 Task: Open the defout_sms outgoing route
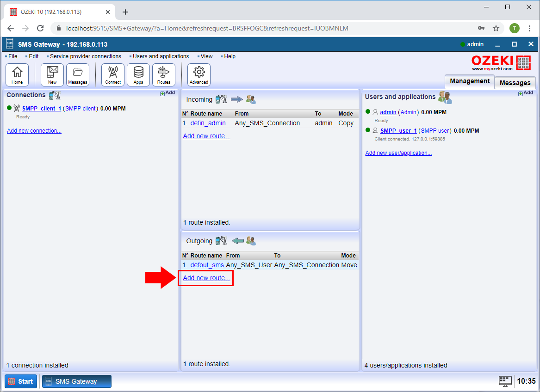coord(207,265)
